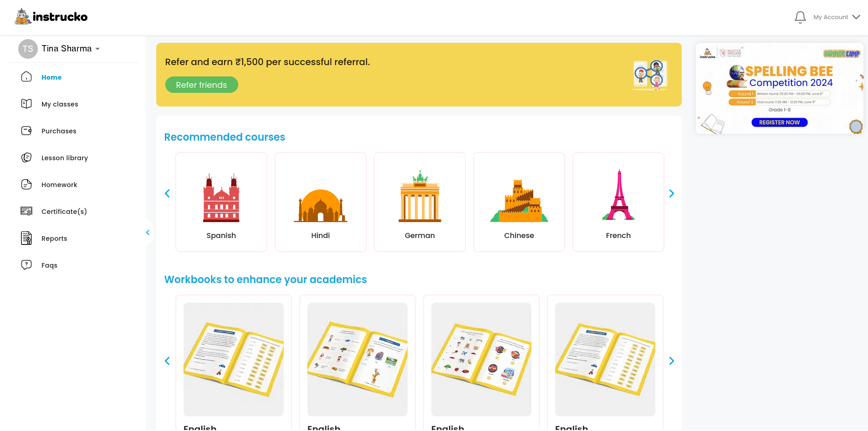This screenshot has height=431, width=868.
Task: Open the first English workbook thumbnail
Action: click(234, 359)
